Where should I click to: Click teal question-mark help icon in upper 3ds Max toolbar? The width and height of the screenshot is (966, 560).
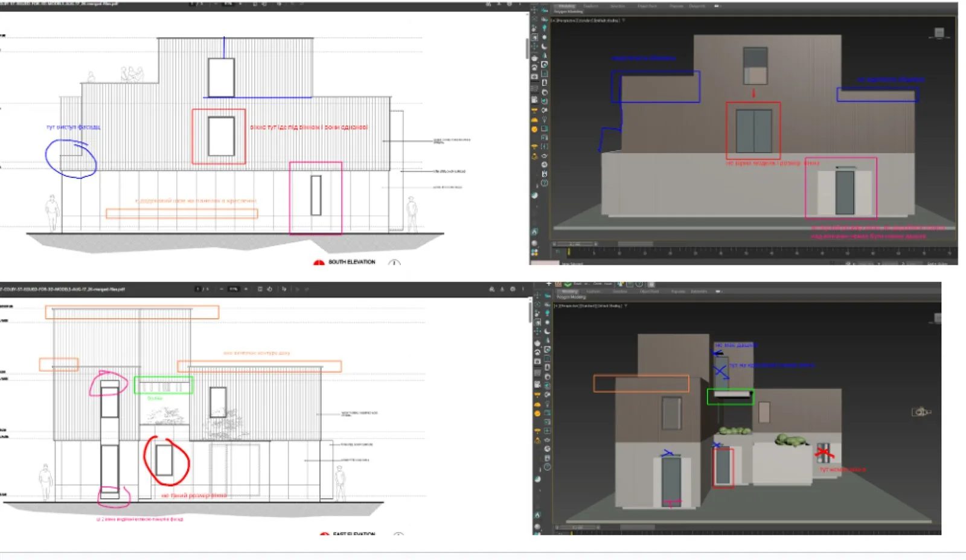544,183
